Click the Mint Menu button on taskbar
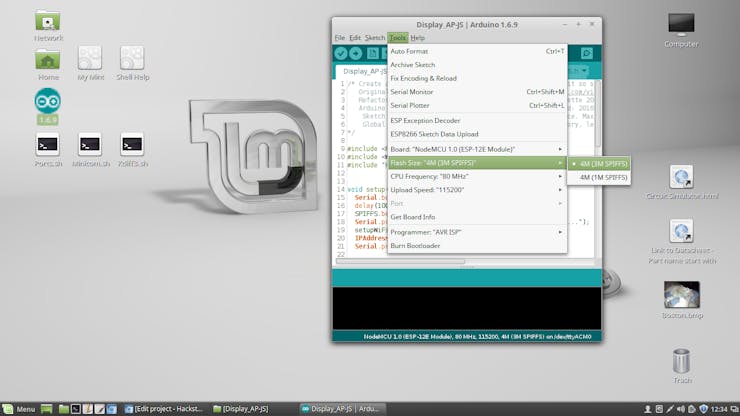Image resolution: width=740 pixels, height=416 pixels. coord(20,409)
